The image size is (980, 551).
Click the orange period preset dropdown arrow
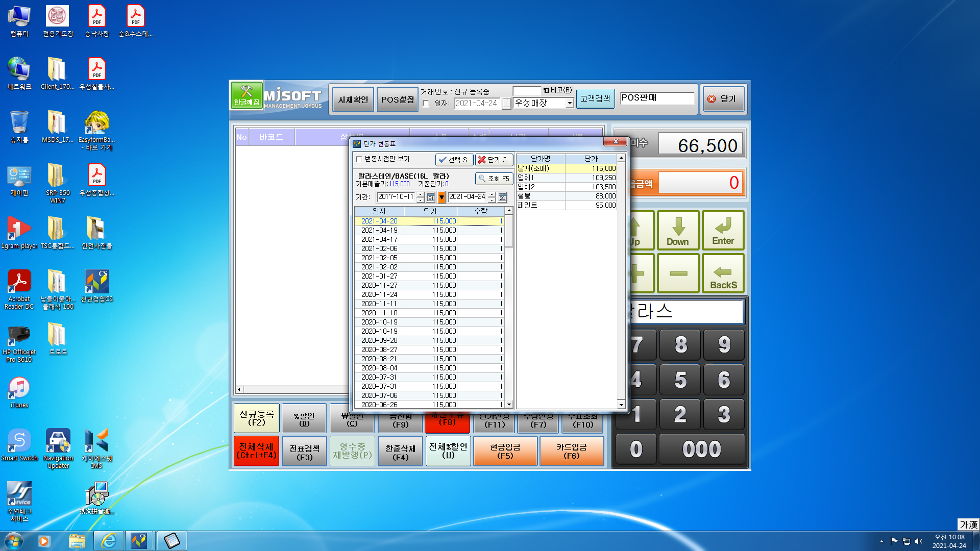pyautogui.click(x=442, y=197)
